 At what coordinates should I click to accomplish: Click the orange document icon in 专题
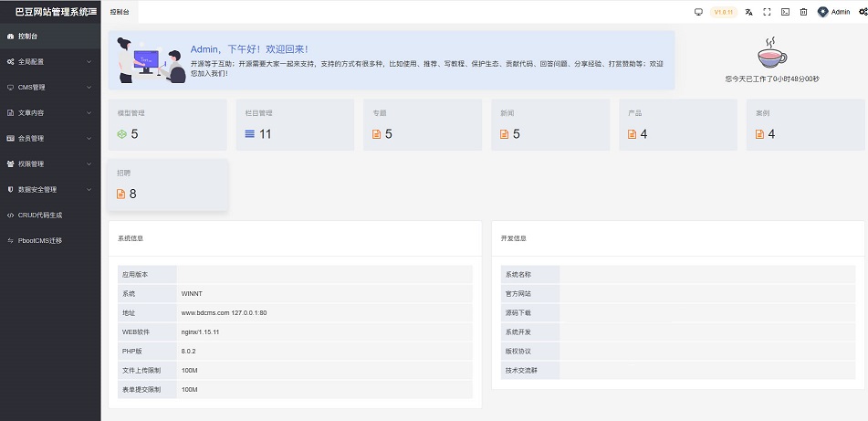pos(376,134)
